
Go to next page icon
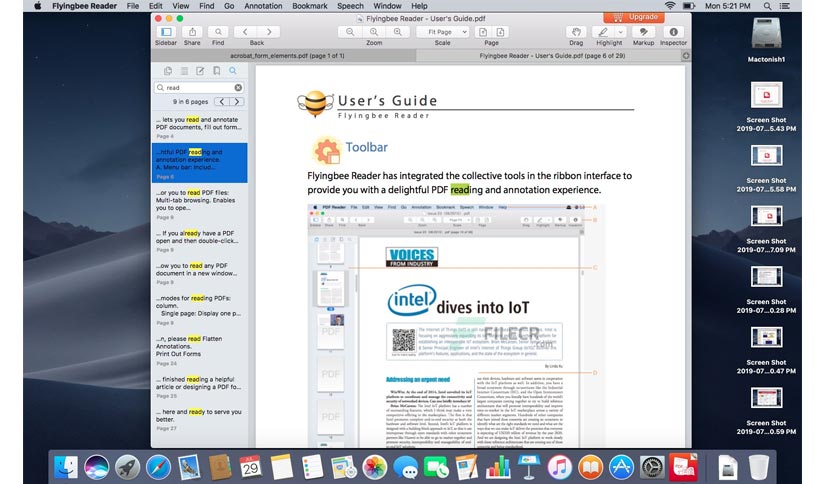(x=501, y=32)
